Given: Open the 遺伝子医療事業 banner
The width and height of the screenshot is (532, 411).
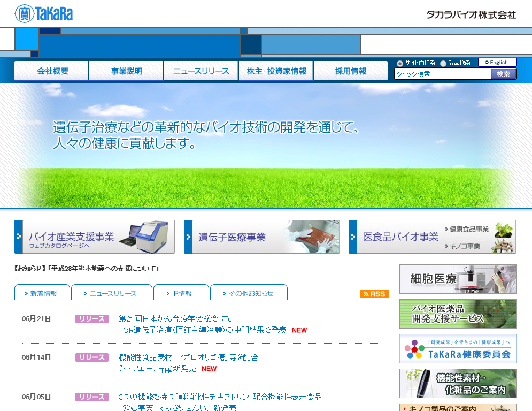Looking at the screenshot, I should click(x=261, y=237).
